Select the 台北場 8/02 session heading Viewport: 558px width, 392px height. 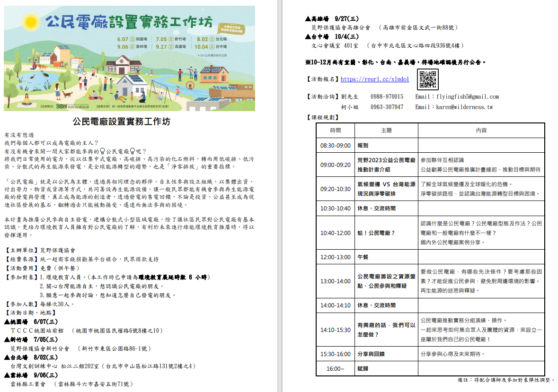click(x=31, y=357)
